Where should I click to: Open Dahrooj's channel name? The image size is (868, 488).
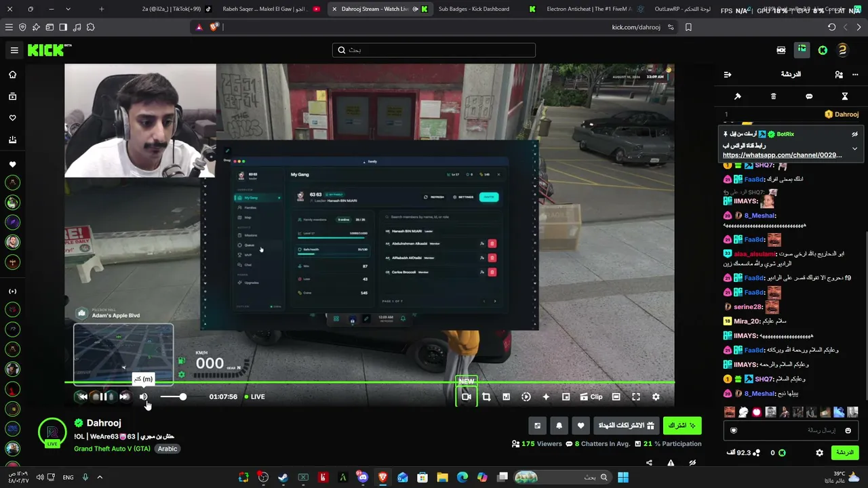click(x=104, y=423)
